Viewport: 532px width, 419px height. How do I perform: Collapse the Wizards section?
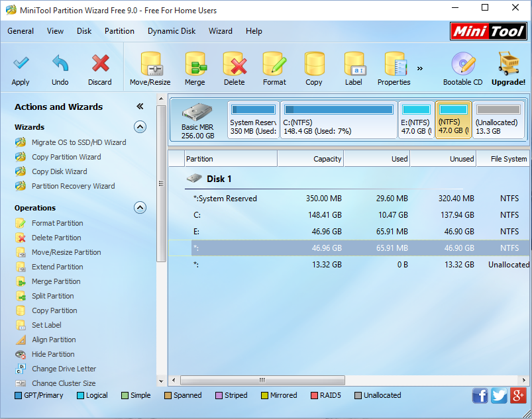pyautogui.click(x=140, y=127)
